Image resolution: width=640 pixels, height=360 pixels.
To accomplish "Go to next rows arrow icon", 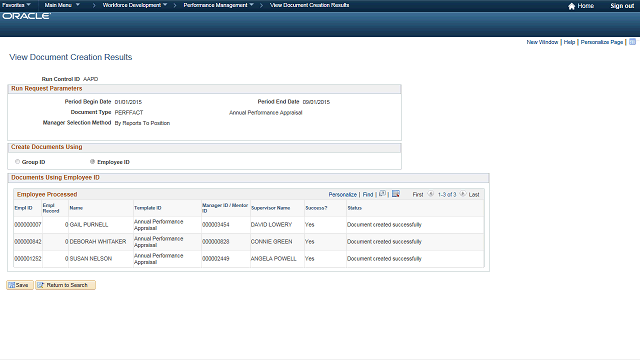I will [x=462, y=194].
